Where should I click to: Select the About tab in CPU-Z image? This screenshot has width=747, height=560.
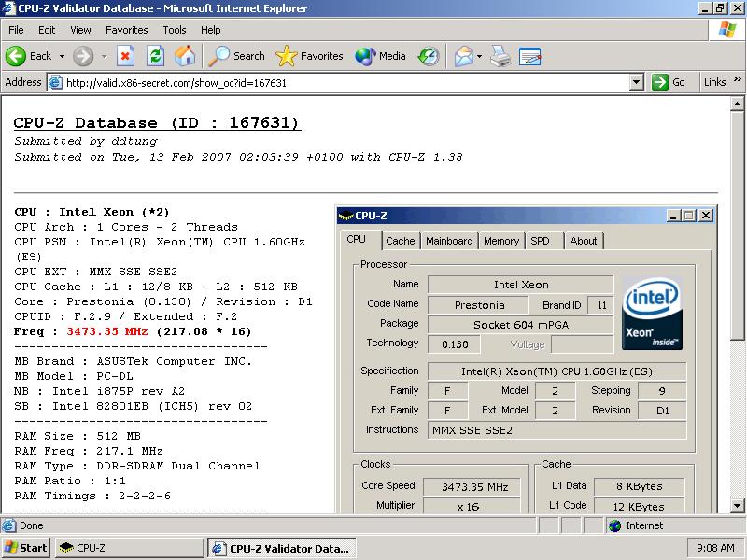tap(583, 241)
